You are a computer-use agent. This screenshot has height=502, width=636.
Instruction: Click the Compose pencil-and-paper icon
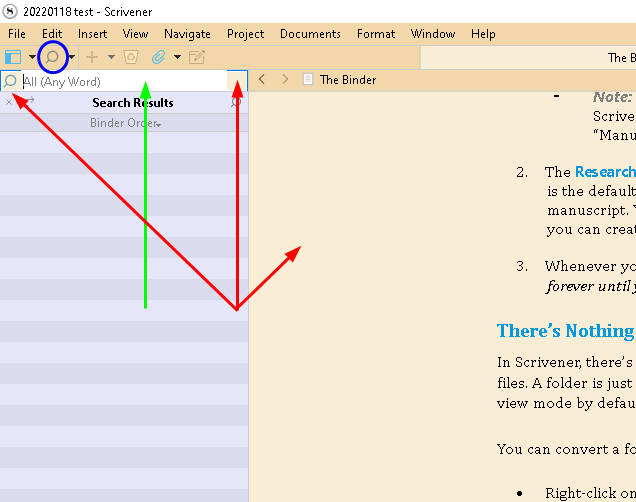click(x=197, y=57)
